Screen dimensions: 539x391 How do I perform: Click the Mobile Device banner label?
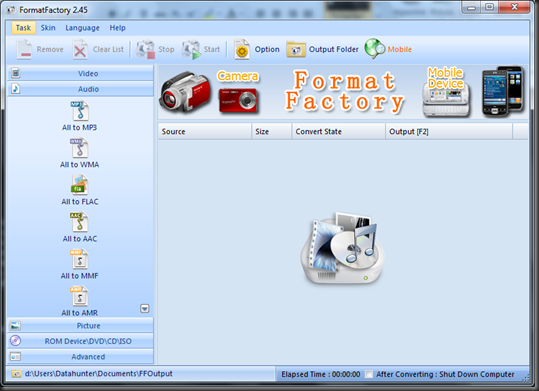[x=446, y=78]
